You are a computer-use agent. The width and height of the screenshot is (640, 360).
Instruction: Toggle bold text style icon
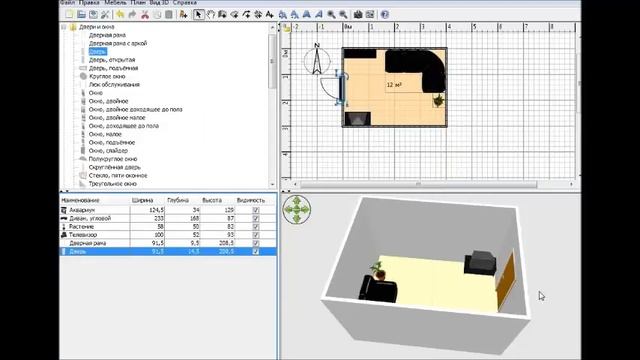click(x=307, y=15)
